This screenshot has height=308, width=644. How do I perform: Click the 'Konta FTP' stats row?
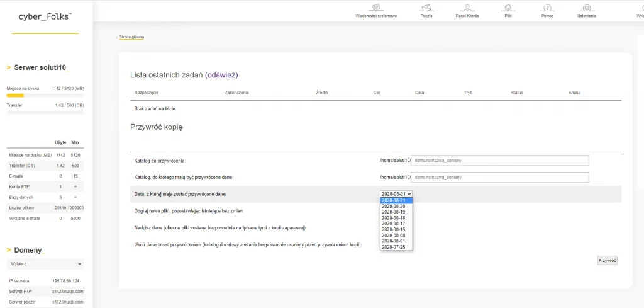tap(45, 186)
